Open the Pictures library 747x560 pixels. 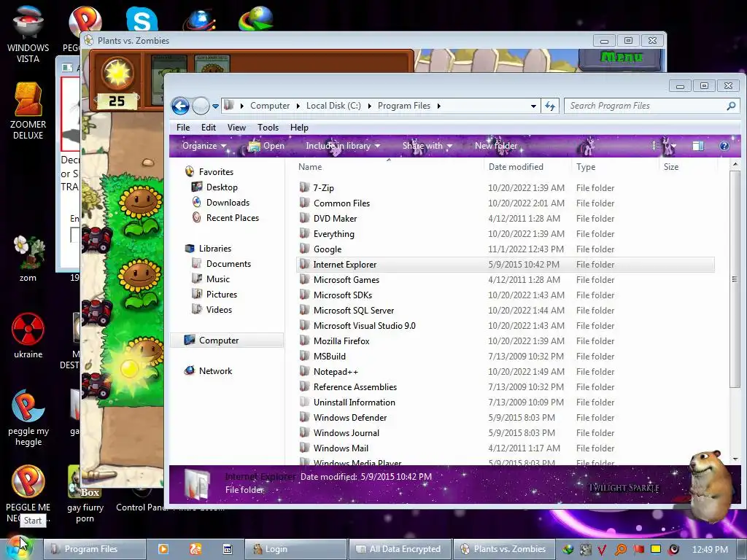pos(221,295)
